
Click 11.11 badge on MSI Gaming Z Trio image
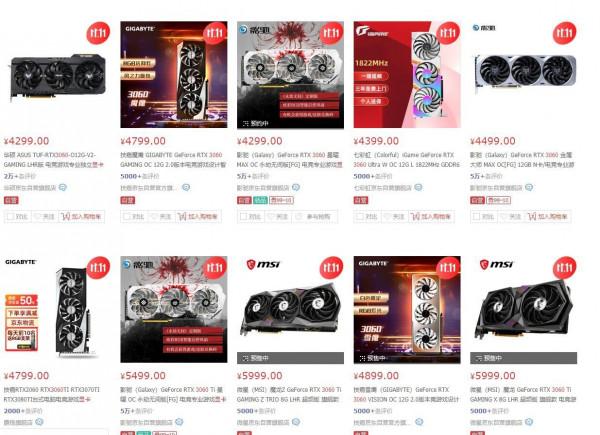(331, 267)
